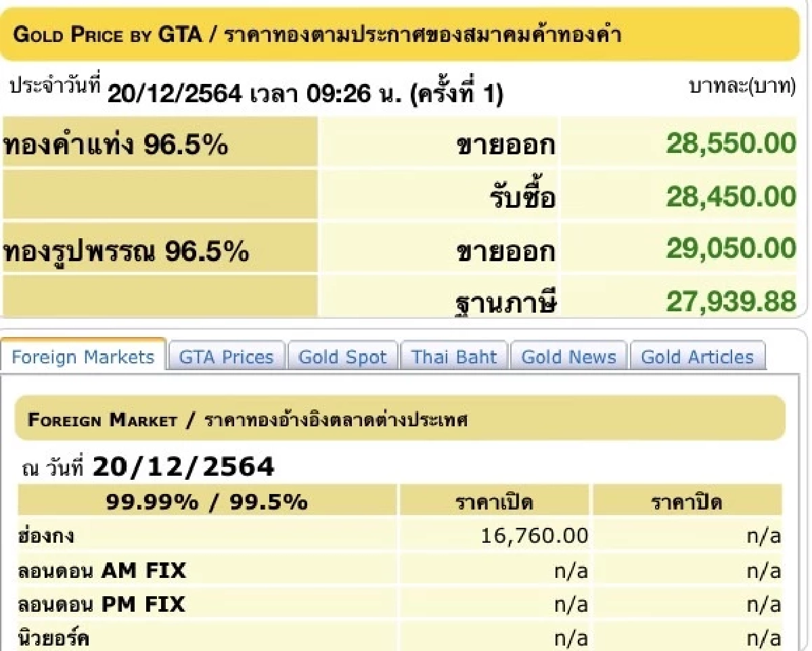Select the Thai Baht tab

pos(454,357)
